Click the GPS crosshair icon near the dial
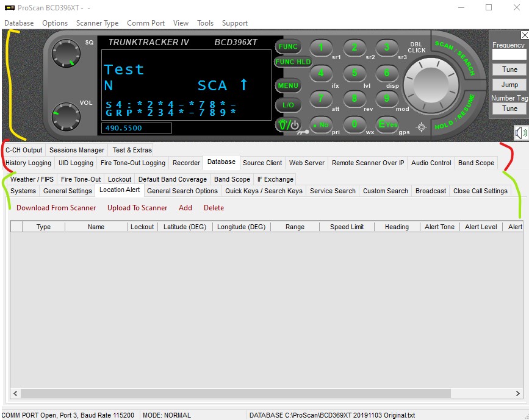This screenshot has height=420, width=529. click(x=420, y=126)
